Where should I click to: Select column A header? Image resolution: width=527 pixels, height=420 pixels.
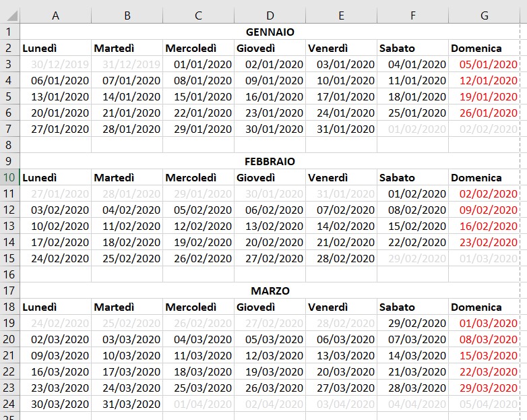point(55,16)
